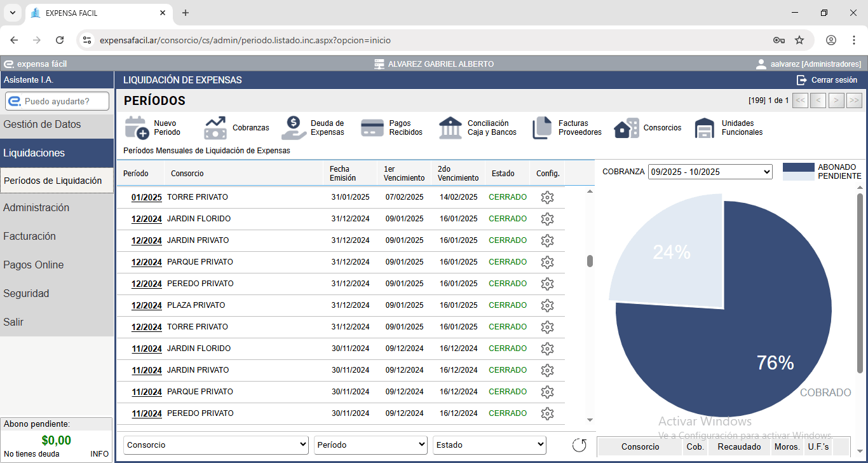Open the Consorcios building icon
The width and height of the screenshot is (868, 463).
click(627, 128)
